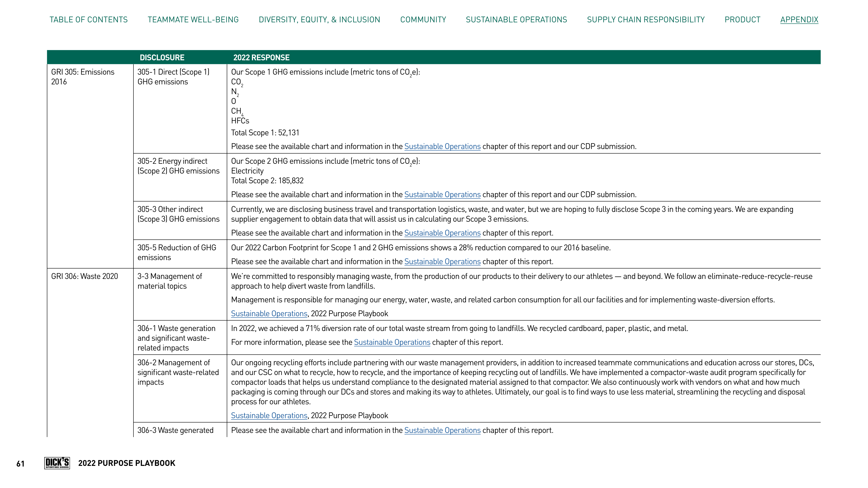Click the '2022 RESPONSE' column header
Image resolution: width=868 pixels, height=488 pixels.
click(261, 58)
